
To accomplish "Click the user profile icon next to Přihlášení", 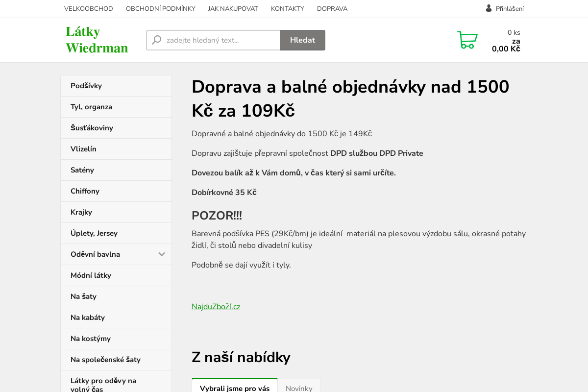I will (488, 8).
